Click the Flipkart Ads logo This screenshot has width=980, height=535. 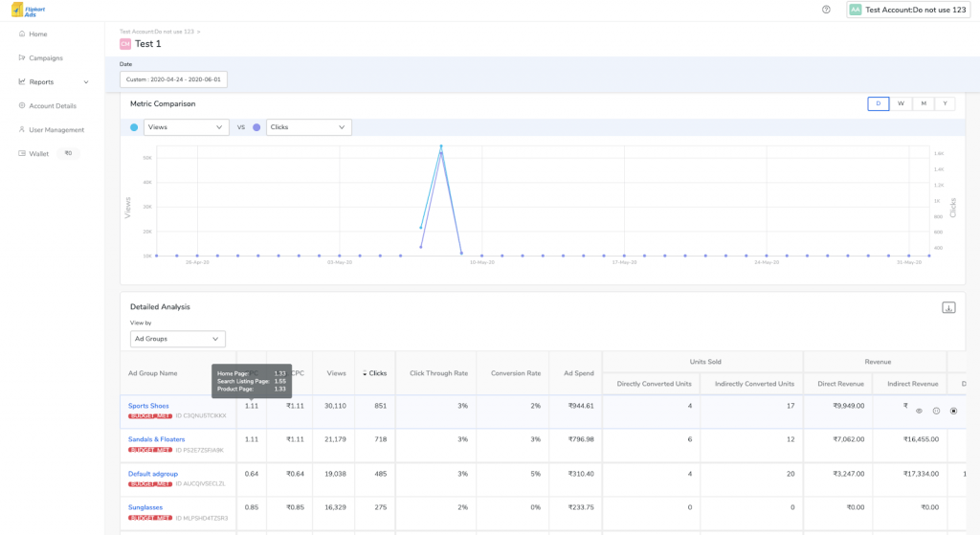click(x=28, y=10)
